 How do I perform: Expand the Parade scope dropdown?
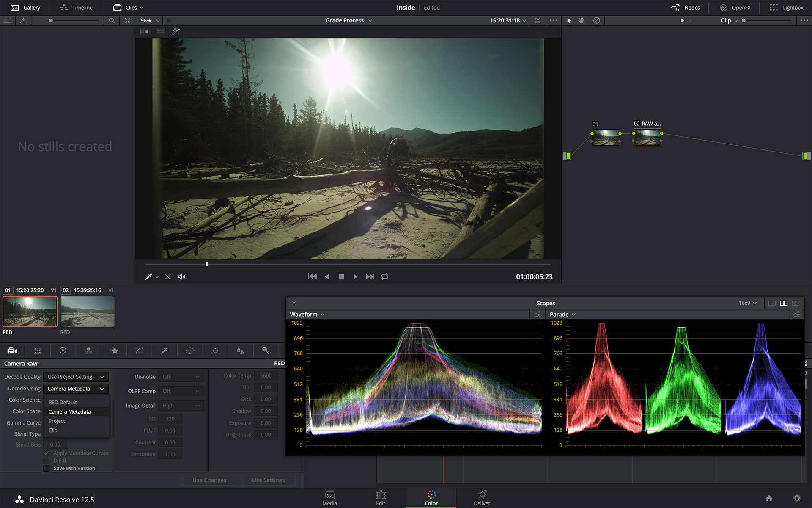pyautogui.click(x=573, y=314)
